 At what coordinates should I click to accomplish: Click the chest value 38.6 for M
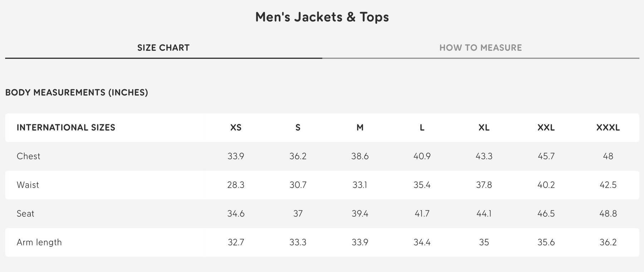(360, 156)
